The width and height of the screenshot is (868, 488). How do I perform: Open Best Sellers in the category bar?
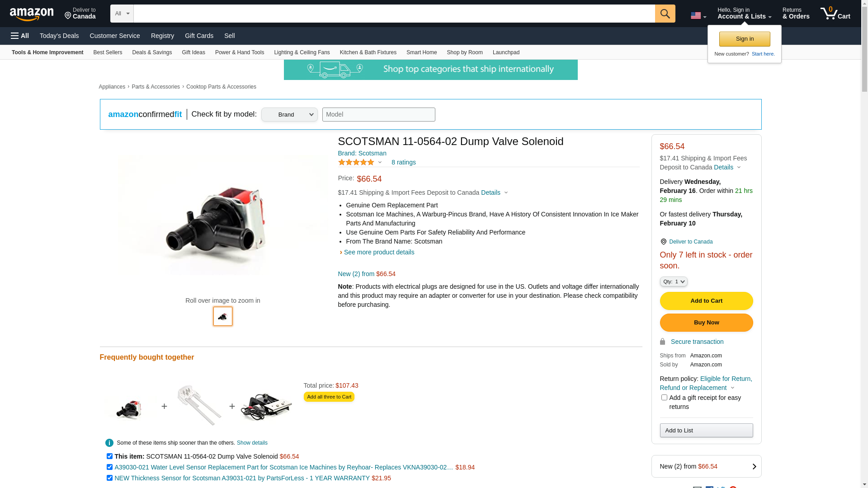click(x=108, y=52)
